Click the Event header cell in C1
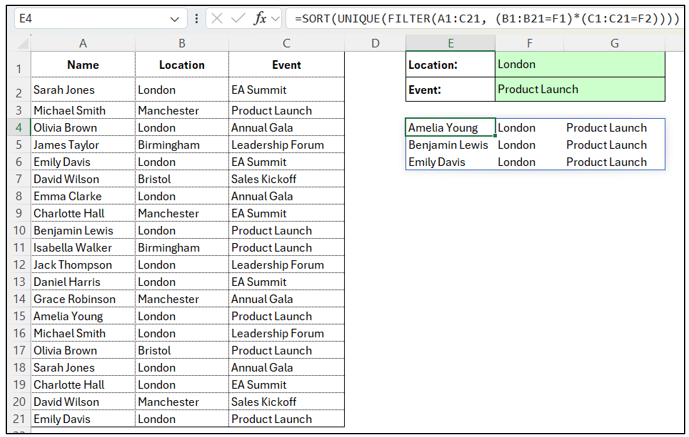This screenshot has width=689, height=437. coord(286,64)
